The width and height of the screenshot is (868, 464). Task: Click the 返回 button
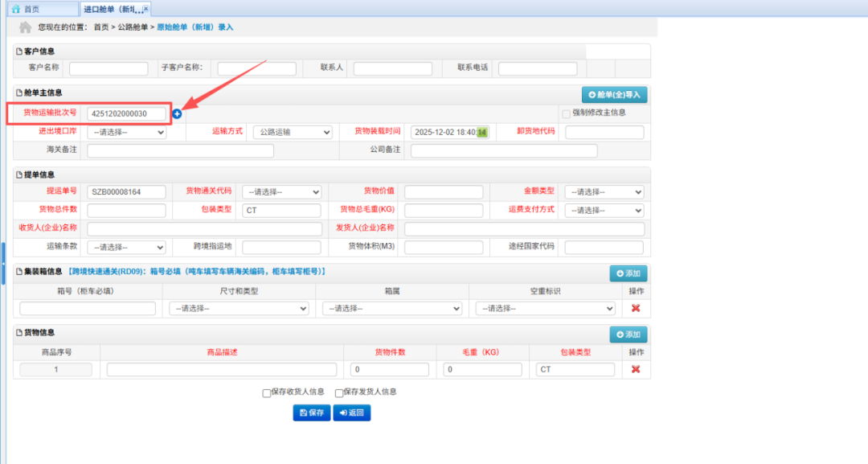pos(351,413)
